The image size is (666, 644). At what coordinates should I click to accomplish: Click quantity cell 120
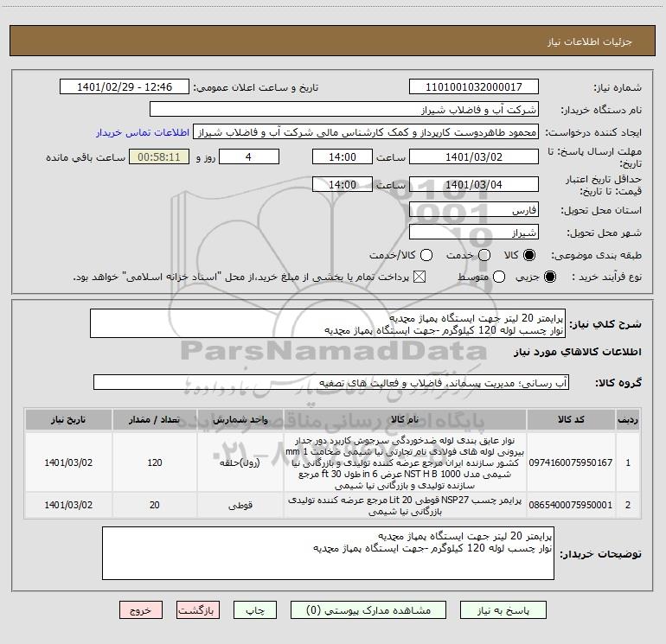[155, 462]
